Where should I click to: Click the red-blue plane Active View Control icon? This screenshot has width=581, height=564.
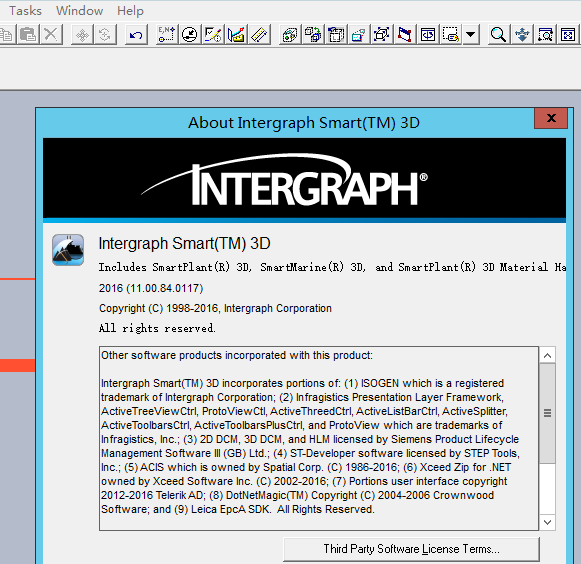(x=405, y=35)
